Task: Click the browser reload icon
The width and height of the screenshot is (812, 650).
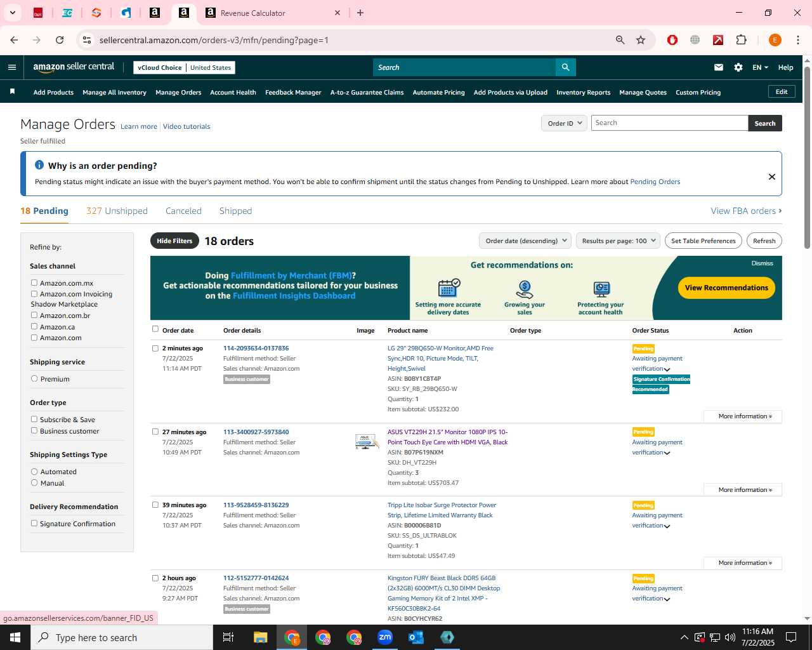Action: pos(60,40)
